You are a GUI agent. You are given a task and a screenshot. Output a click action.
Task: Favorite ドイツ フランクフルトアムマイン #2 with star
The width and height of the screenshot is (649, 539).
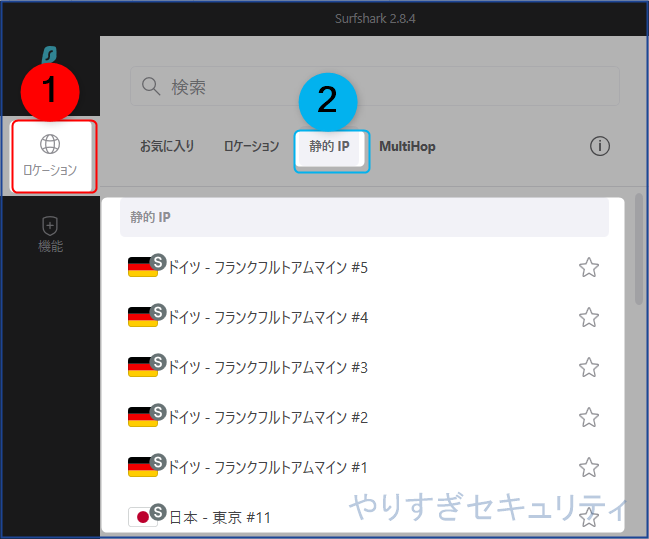[589, 417]
